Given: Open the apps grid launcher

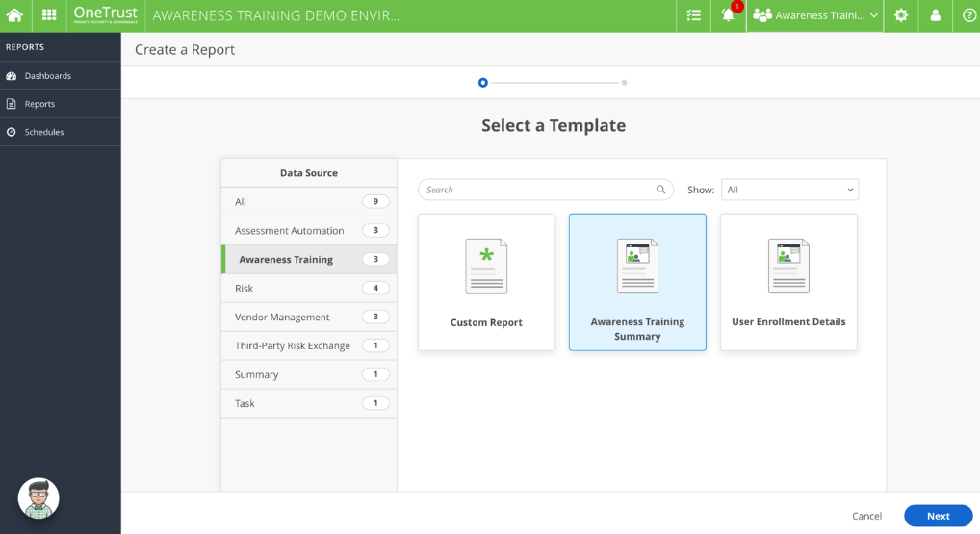Looking at the screenshot, I should [x=49, y=15].
